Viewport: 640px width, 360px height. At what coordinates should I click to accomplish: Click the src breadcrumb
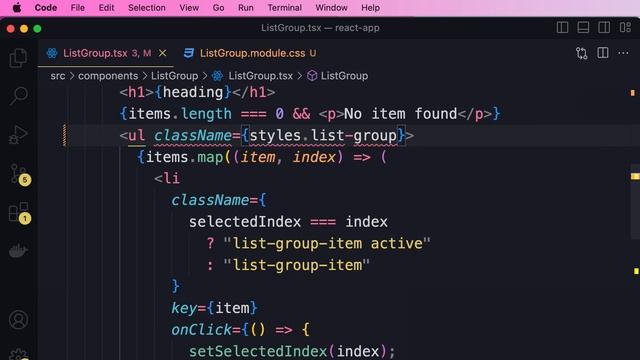point(58,76)
